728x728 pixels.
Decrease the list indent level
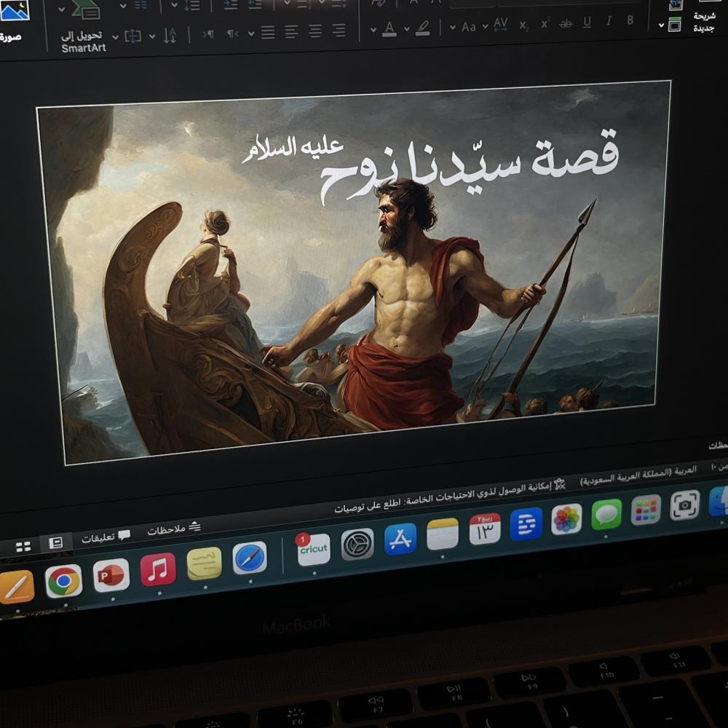tap(254, 4)
